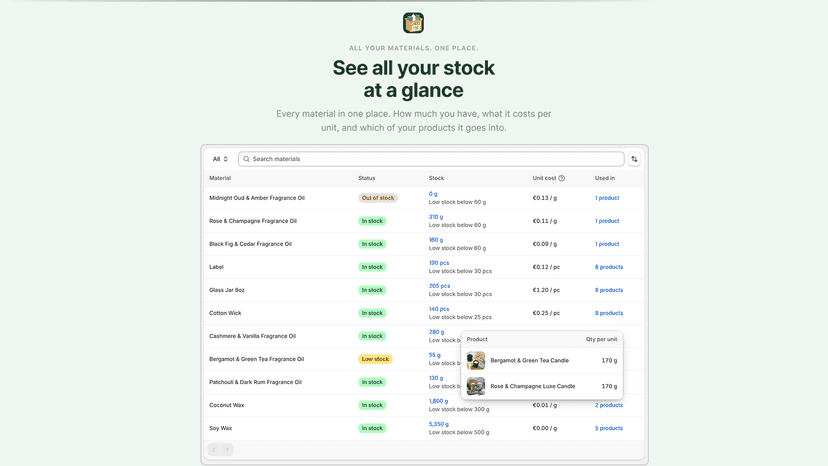Click the 0 g stock value
Image resolution: width=828 pixels, height=466 pixels.
tap(433, 194)
